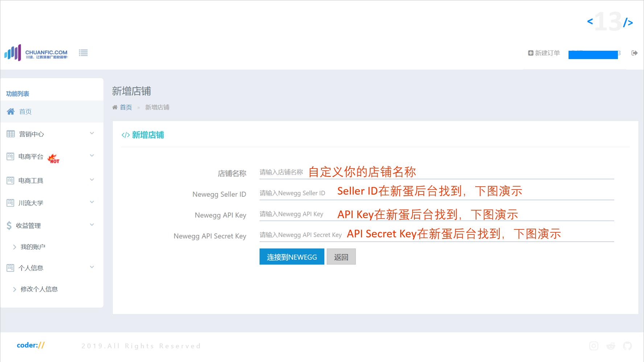Click the Instagram icon in footer

coord(594,346)
